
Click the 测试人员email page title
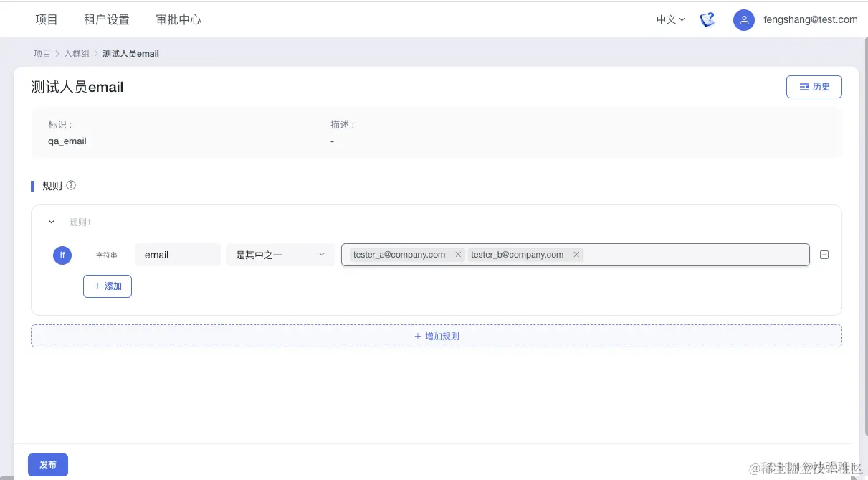point(77,88)
